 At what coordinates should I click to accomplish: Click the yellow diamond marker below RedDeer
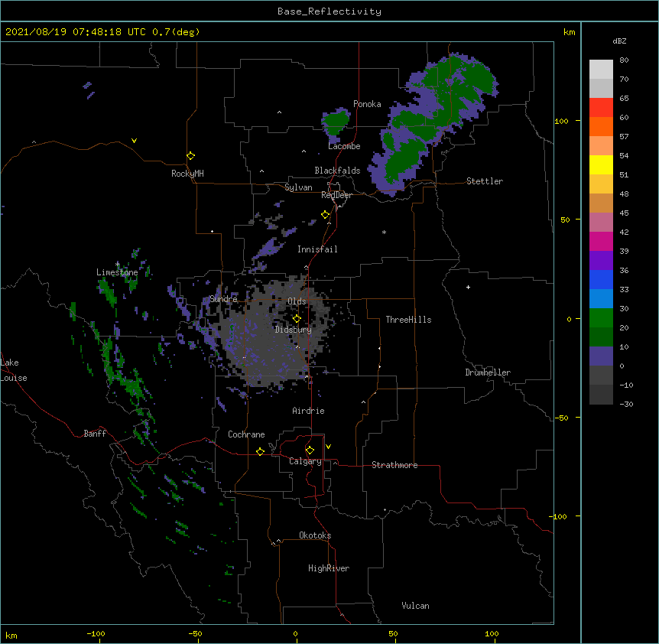click(x=326, y=215)
